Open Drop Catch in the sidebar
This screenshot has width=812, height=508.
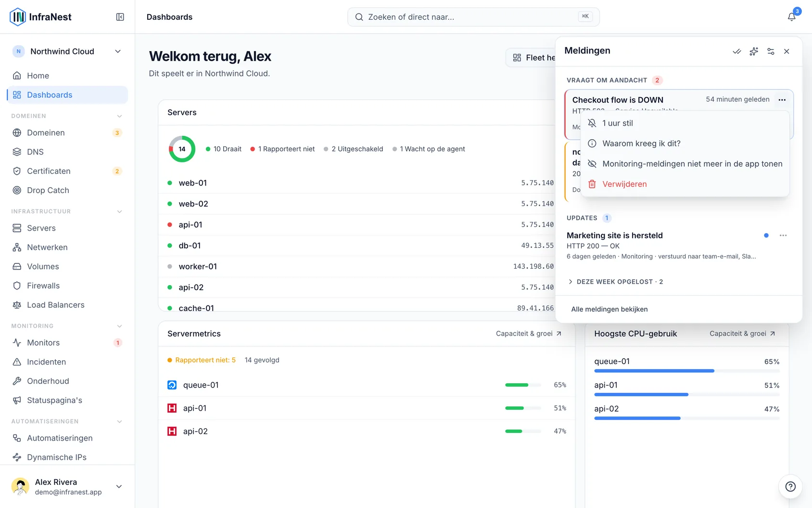67,190
